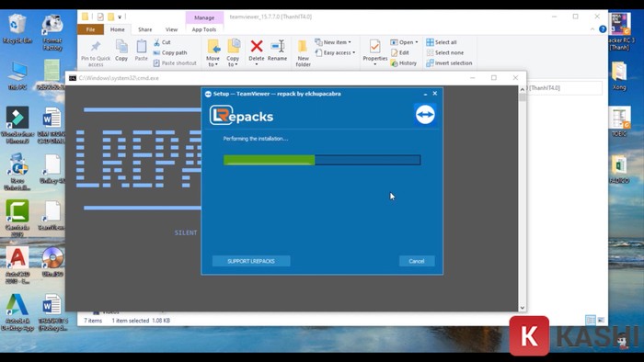Image resolution: width=644 pixels, height=362 pixels.
Task: Click Select all in ribbon
Action: 442,42
